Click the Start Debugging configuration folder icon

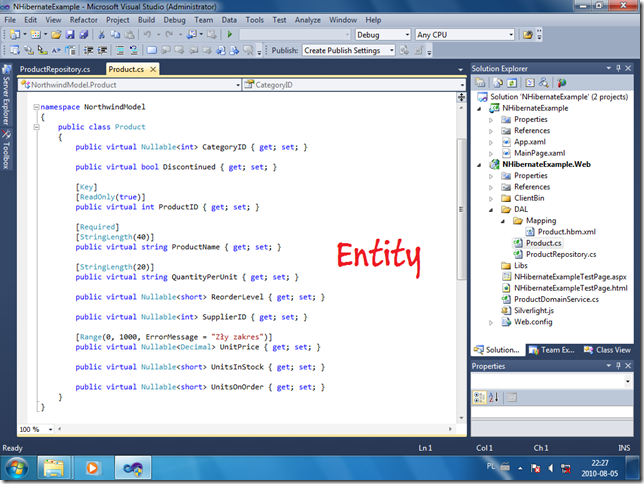tap(527, 35)
